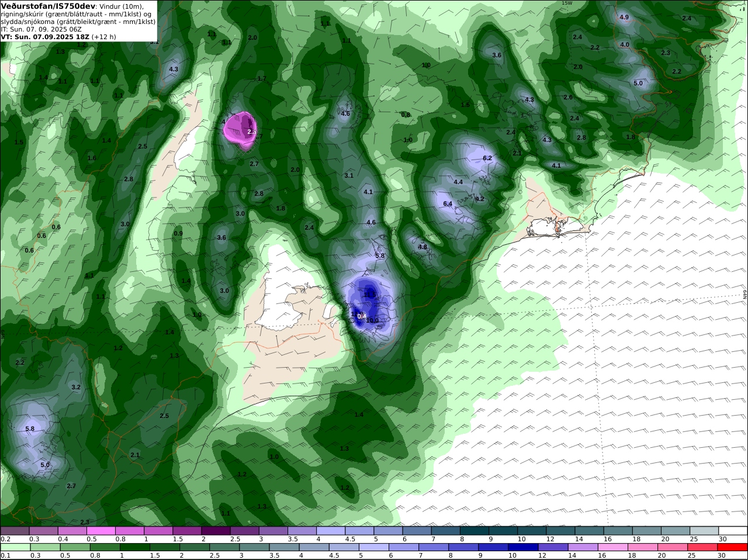Click the Veðurstofan/IS750dev title text
Viewport: 748px width, 560px height.
[x=48, y=6]
